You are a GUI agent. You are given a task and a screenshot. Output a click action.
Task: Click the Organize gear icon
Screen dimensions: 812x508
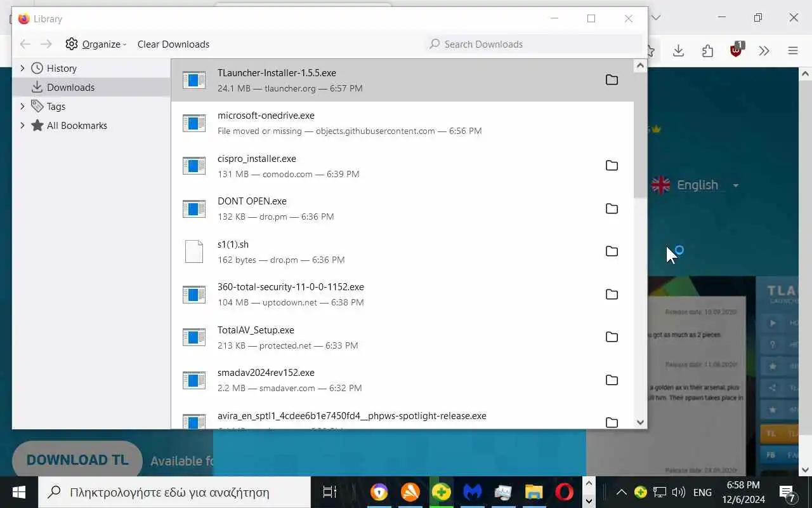coord(72,44)
